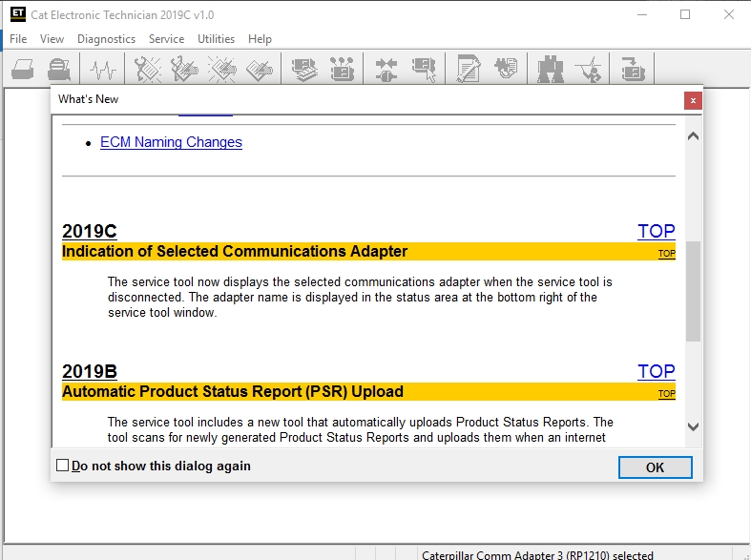Screen dimensions: 751x560
Task: Click the 'Caterpillar Comm Adapter 3 (RP1210) selected' status
Action: [537, 554]
